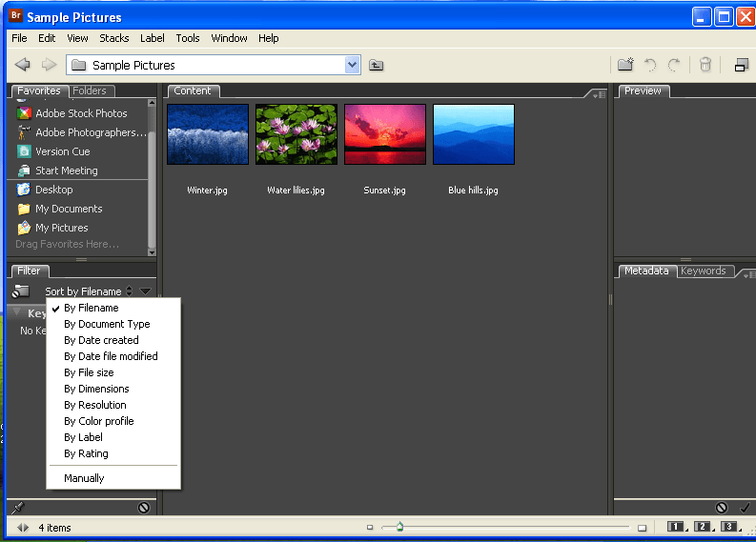Open the File menu
This screenshot has width=756, height=542.
click(19, 38)
